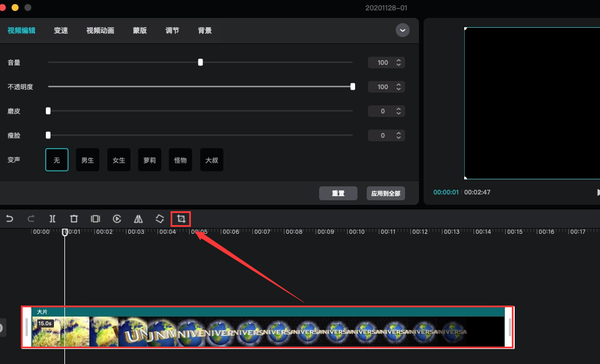Select 女生 voice change option
This screenshot has width=600, height=364.
coord(119,160)
